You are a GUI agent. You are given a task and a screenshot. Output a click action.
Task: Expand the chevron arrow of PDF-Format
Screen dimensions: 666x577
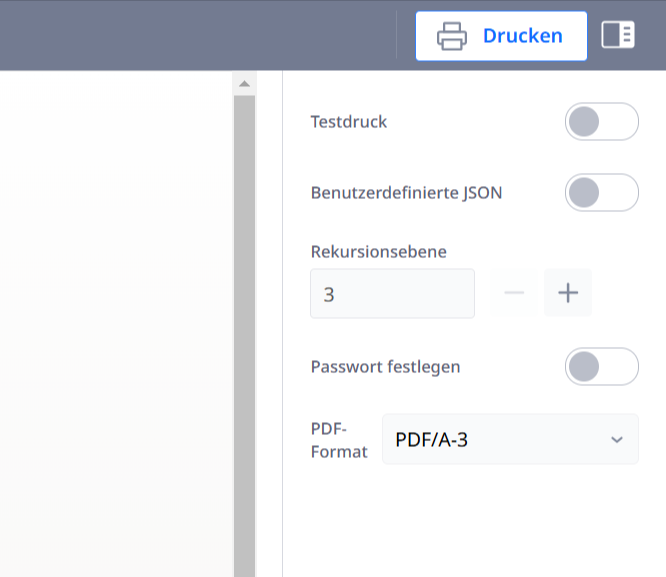click(617, 440)
